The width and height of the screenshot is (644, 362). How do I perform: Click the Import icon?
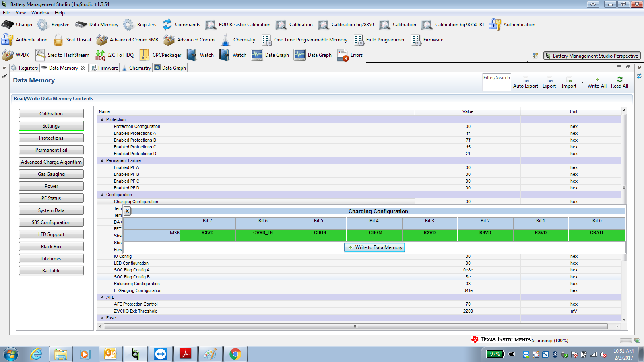pos(569,80)
